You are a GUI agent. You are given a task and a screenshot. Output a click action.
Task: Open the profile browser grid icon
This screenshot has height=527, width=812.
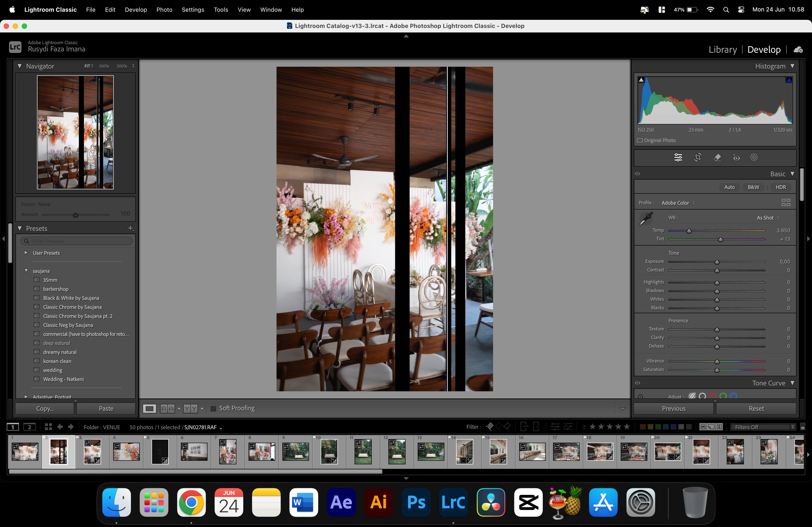(786, 202)
